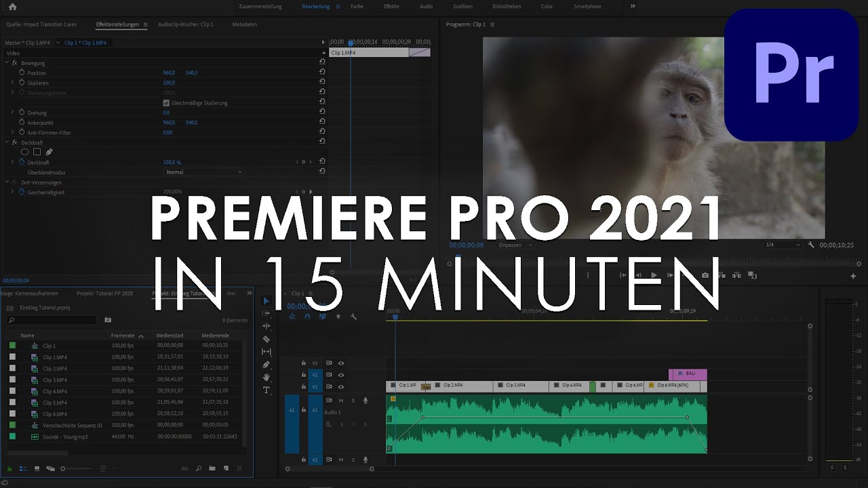Expand the Anti-Flimmer-Filter property

click(12, 133)
